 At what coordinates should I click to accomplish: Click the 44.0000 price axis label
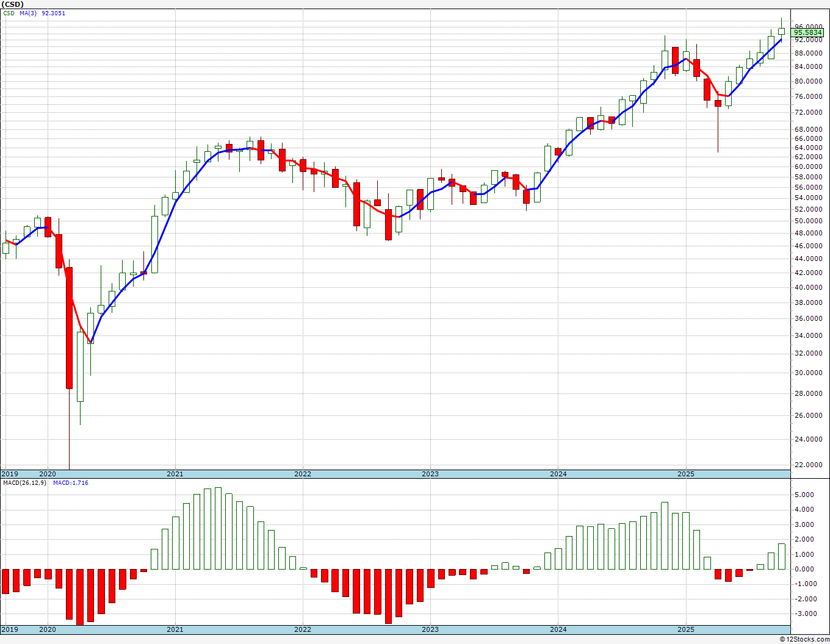coord(809,259)
